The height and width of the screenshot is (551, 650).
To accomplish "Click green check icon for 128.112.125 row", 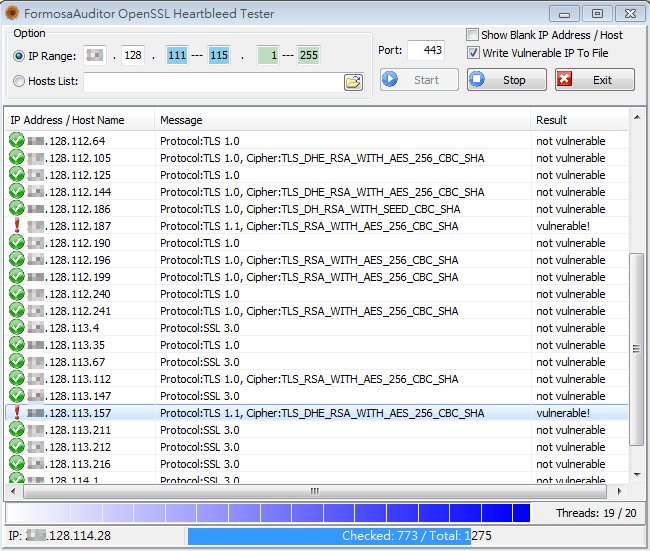I will coord(17,175).
